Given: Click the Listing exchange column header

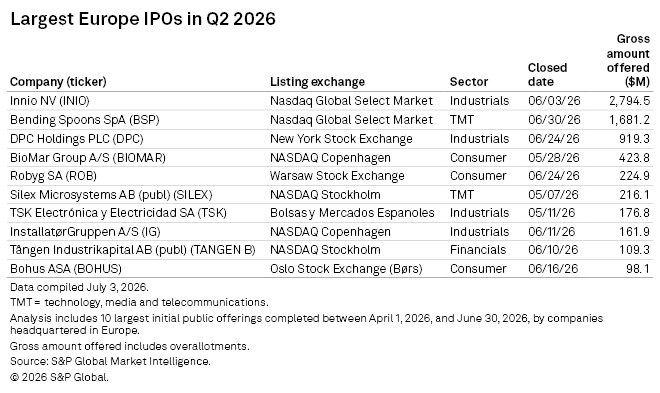Looking at the screenshot, I should pyautogui.click(x=317, y=82).
